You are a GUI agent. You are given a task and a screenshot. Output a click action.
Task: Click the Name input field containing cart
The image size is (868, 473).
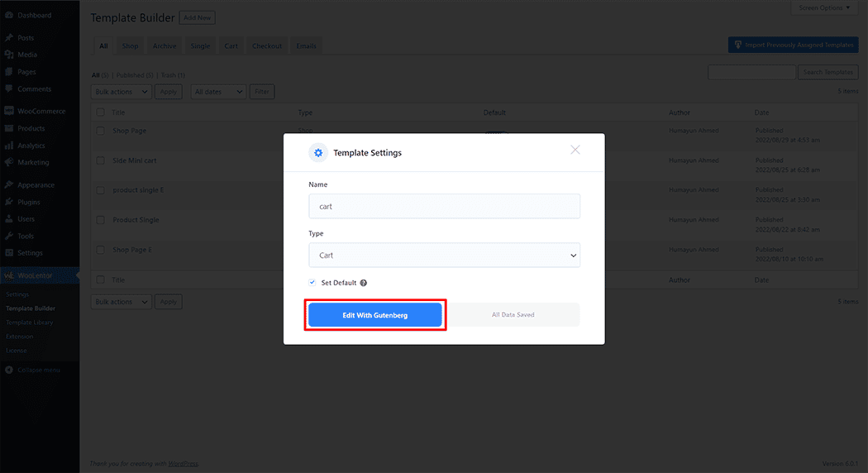click(444, 206)
